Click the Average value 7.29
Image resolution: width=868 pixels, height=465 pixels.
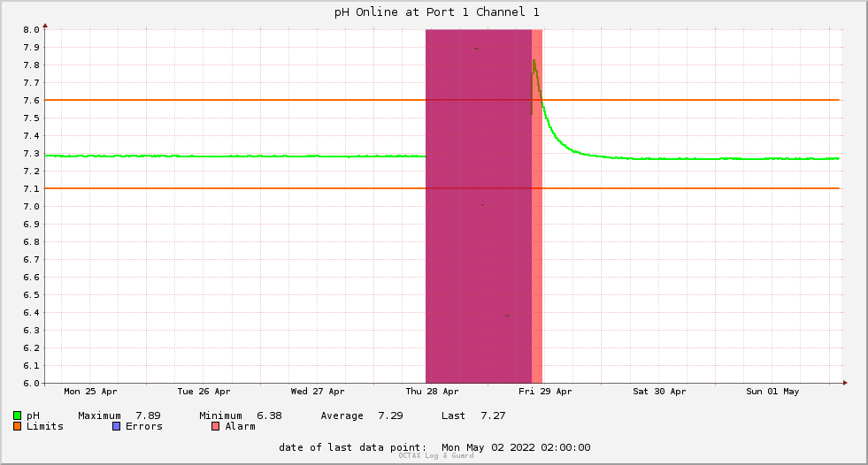(390, 415)
